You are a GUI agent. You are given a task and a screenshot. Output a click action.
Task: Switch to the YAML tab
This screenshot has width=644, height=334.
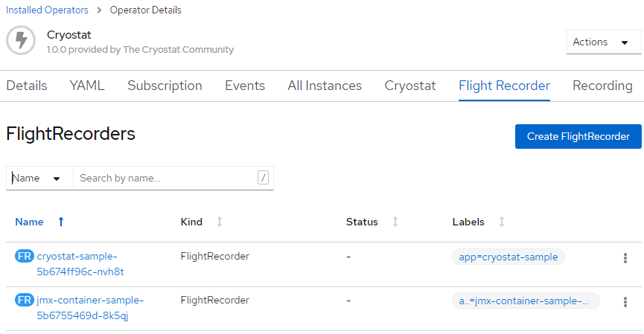87,86
